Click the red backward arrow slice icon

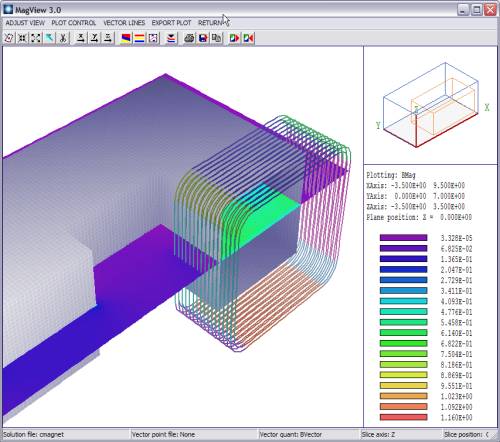pos(248,38)
